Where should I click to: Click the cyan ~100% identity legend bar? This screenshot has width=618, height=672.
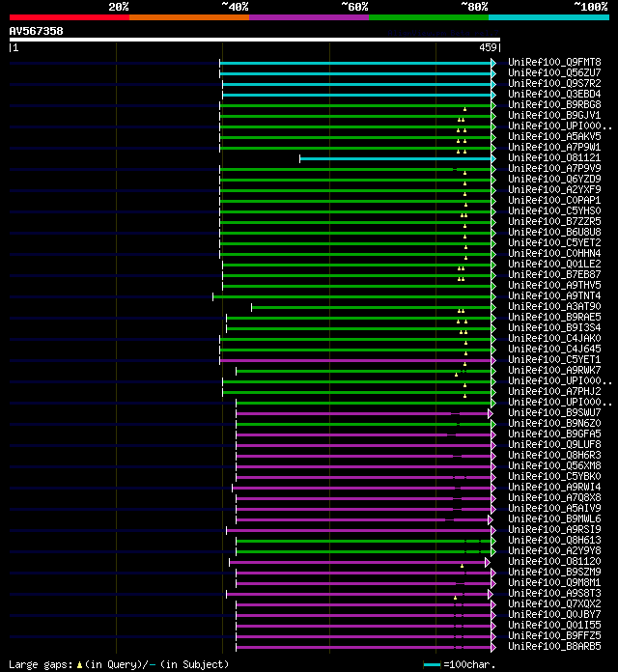(548, 17)
